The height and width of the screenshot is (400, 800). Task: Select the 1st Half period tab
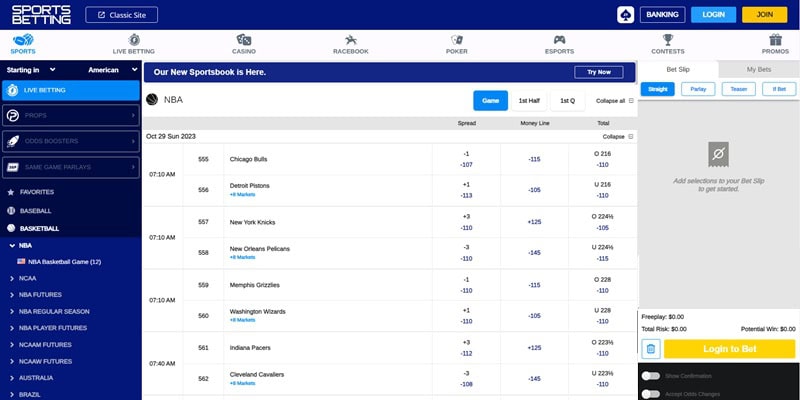click(529, 101)
